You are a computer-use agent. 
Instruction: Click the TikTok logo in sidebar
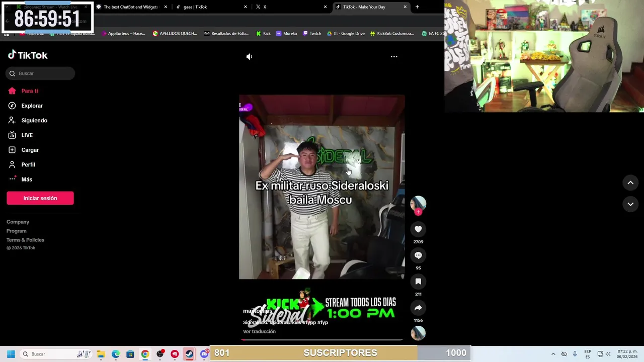click(28, 55)
